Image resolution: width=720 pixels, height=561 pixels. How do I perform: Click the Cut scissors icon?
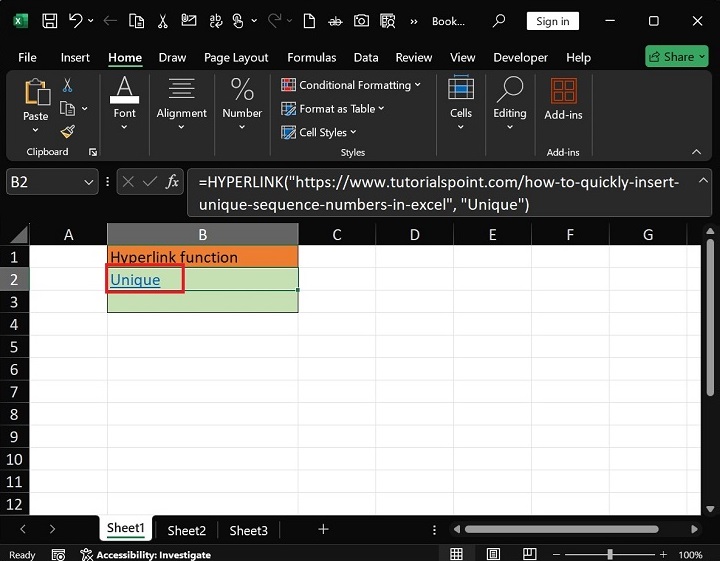tap(67, 86)
